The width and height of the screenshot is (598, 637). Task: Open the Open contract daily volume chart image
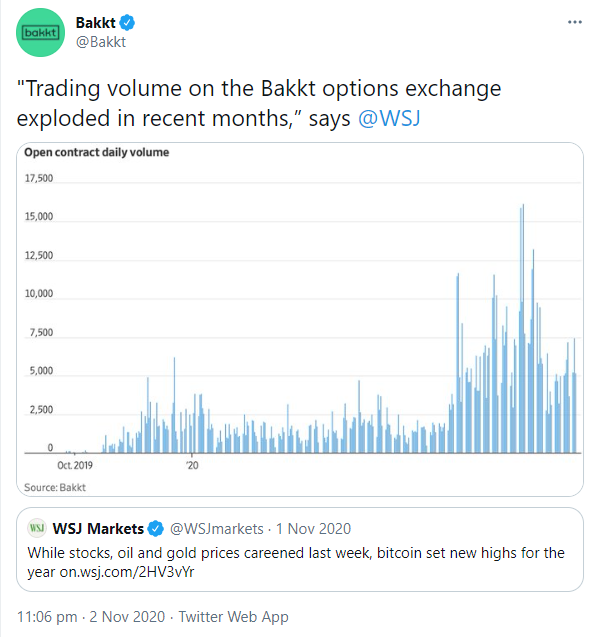(x=300, y=319)
